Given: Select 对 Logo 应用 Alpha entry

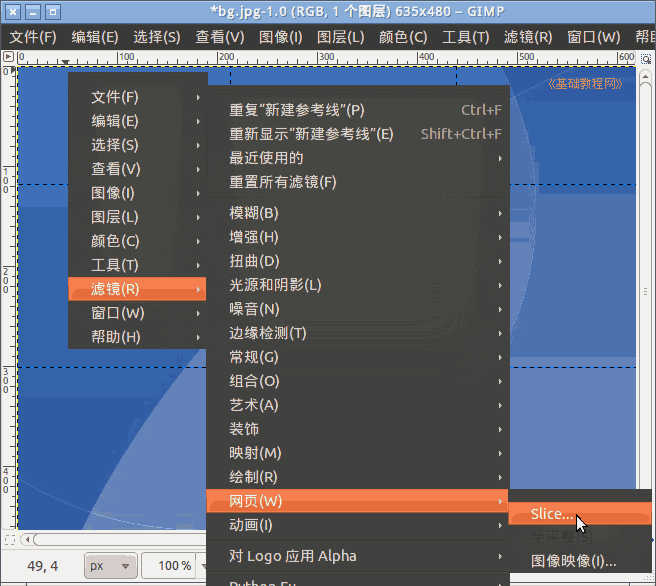Looking at the screenshot, I should (293, 556).
